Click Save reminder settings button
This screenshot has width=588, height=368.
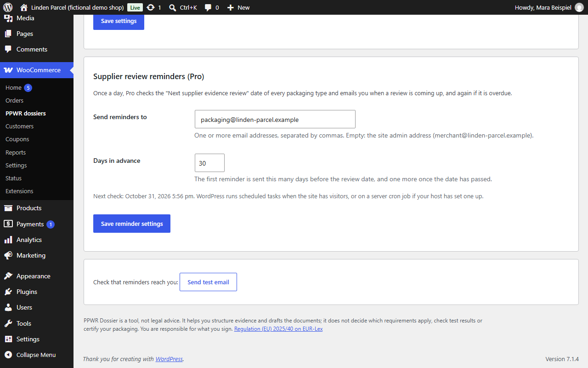pyautogui.click(x=132, y=224)
